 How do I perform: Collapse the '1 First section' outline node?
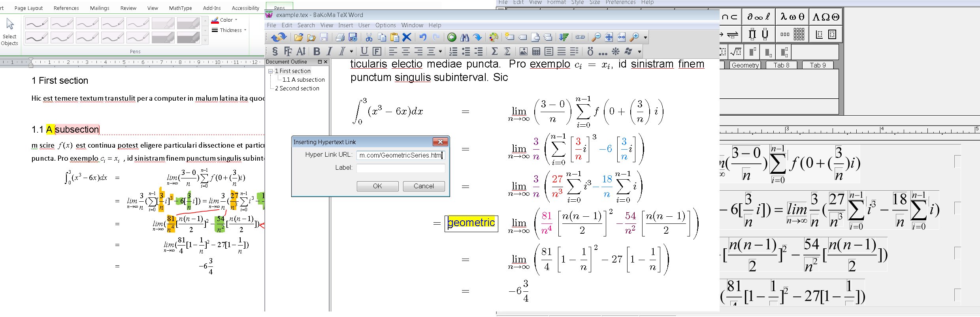tap(271, 71)
